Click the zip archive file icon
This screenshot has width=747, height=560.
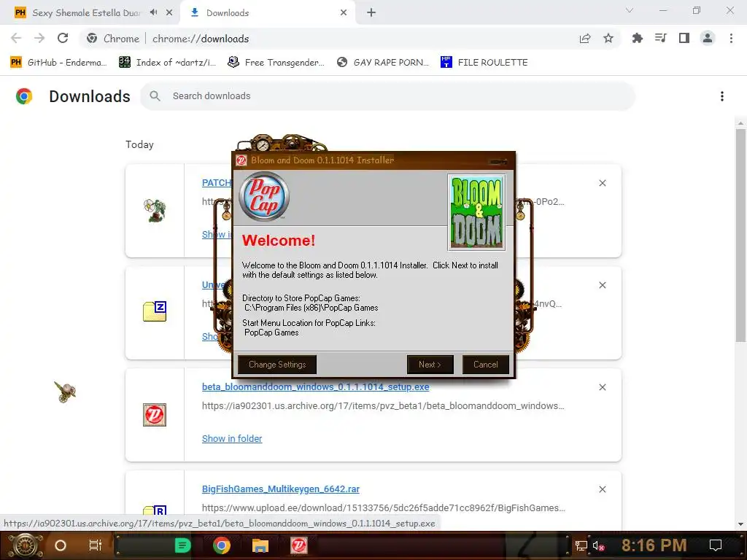(155, 311)
